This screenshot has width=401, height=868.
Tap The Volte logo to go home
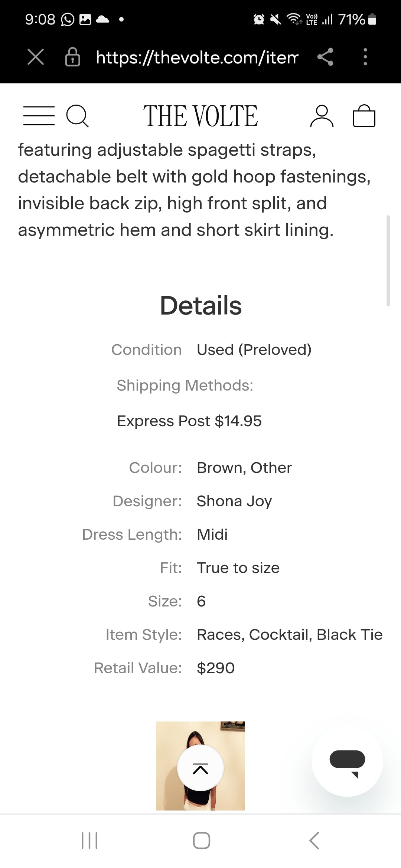click(200, 116)
